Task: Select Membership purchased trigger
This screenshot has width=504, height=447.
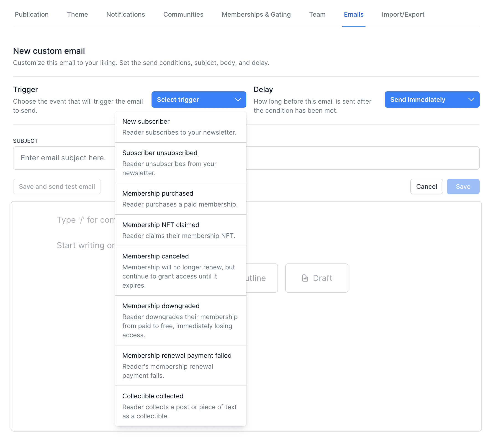Action: (180, 199)
